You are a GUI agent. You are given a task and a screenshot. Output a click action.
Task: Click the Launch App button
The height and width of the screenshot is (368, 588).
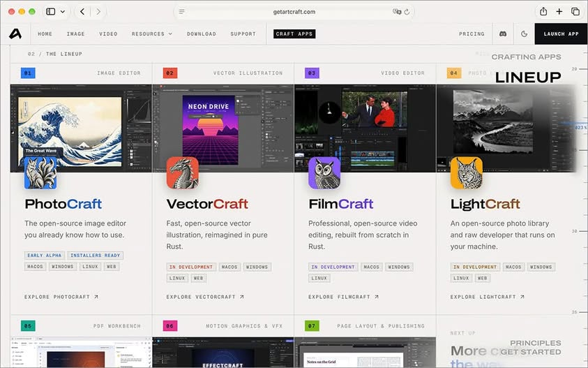point(561,34)
